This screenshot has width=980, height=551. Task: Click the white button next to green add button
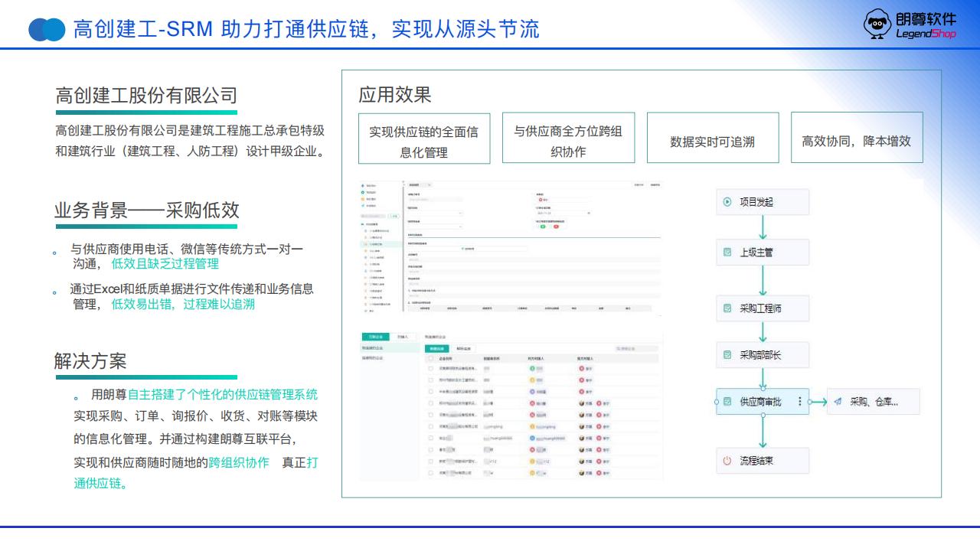pos(464,348)
